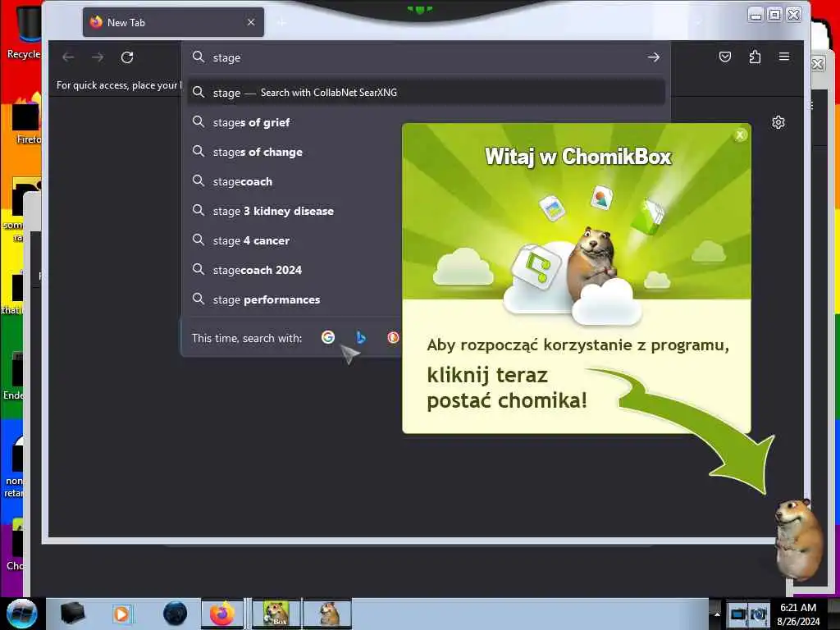This screenshot has height=630, width=840.
Task: Click the hamster taskbar icon
Action: (327, 614)
